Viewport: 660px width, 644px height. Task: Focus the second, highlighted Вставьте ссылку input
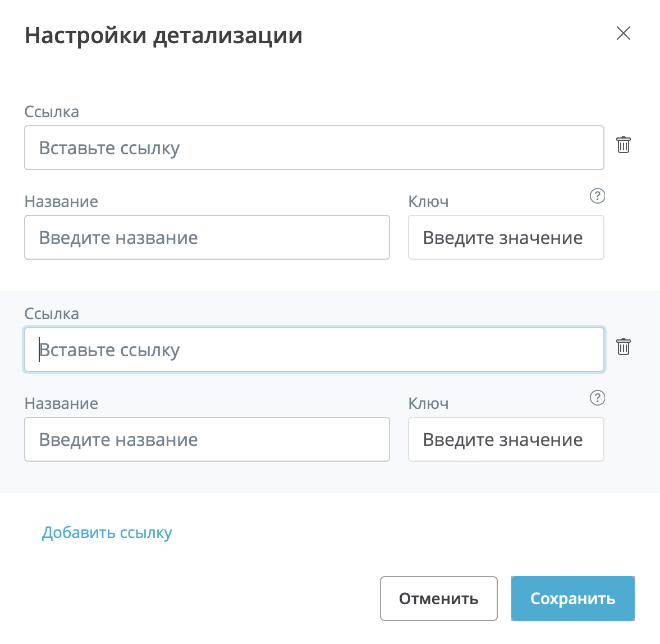(314, 350)
